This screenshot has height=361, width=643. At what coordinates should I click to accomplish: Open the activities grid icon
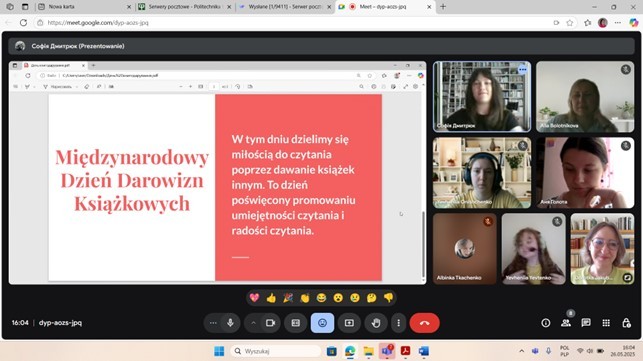(606, 323)
